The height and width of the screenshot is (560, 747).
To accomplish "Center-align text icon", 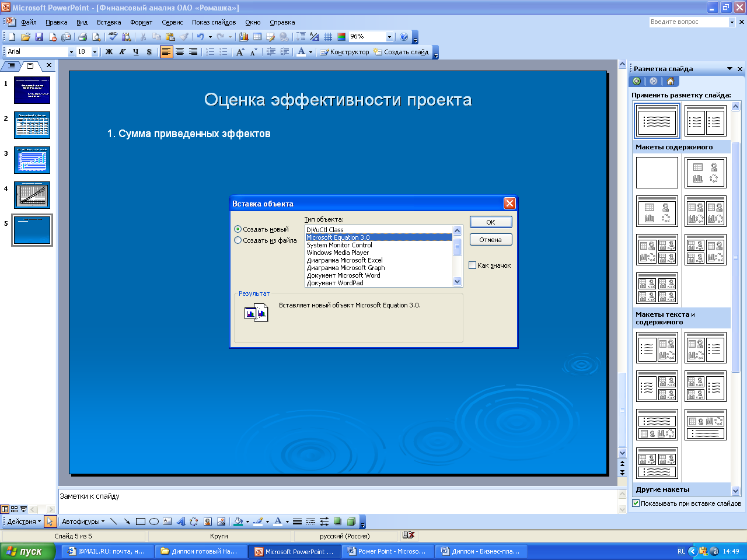I will coord(180,52).
